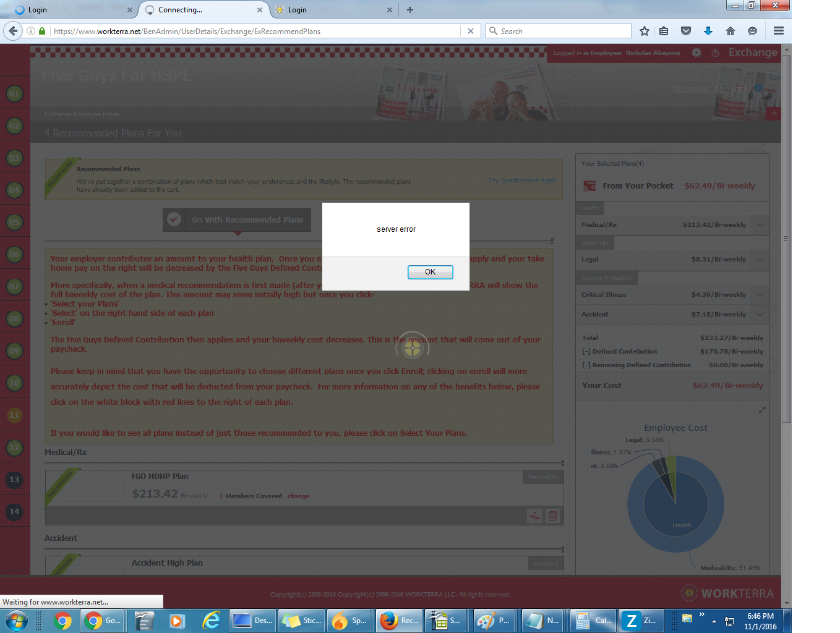Collapse the banner with the red up-arrow
The height and width of the screenshot is (633, 840).
(773, 114)
